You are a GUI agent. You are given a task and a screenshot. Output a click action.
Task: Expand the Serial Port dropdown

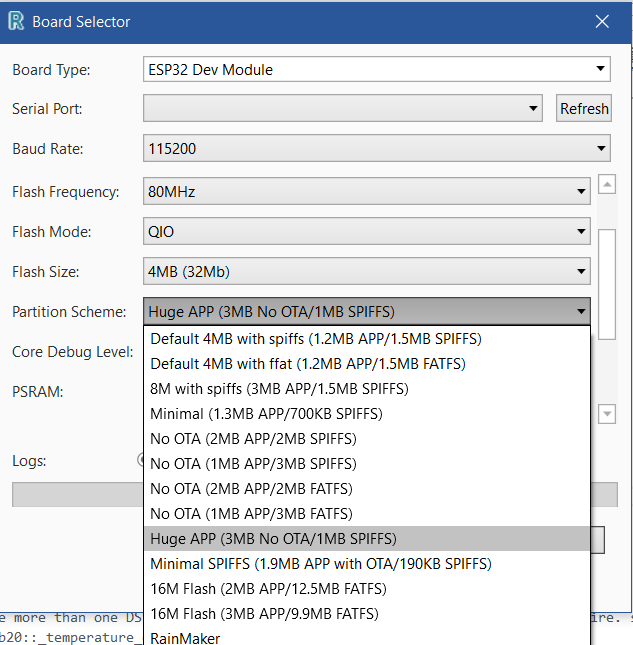click(x=533, y=109)
